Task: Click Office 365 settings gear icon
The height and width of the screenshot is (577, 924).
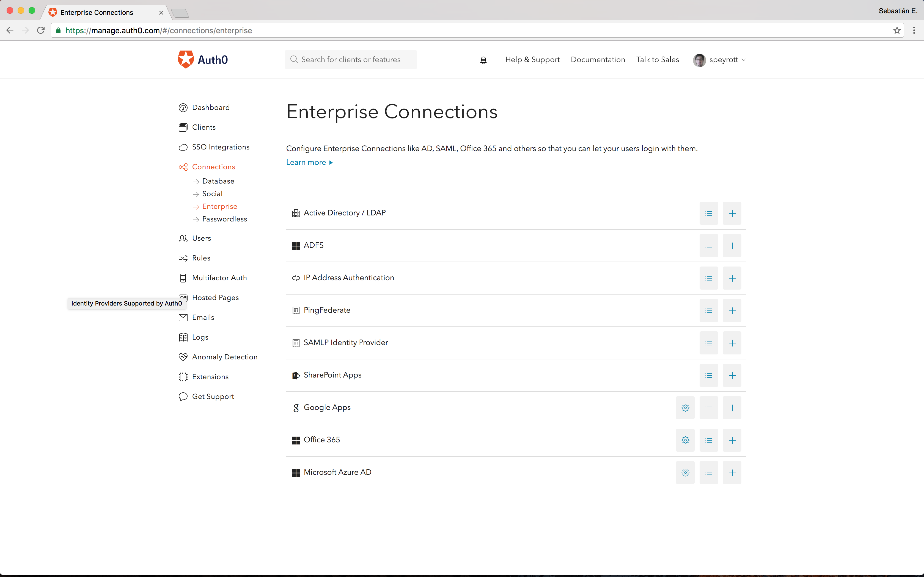Action: click(685, 440)
